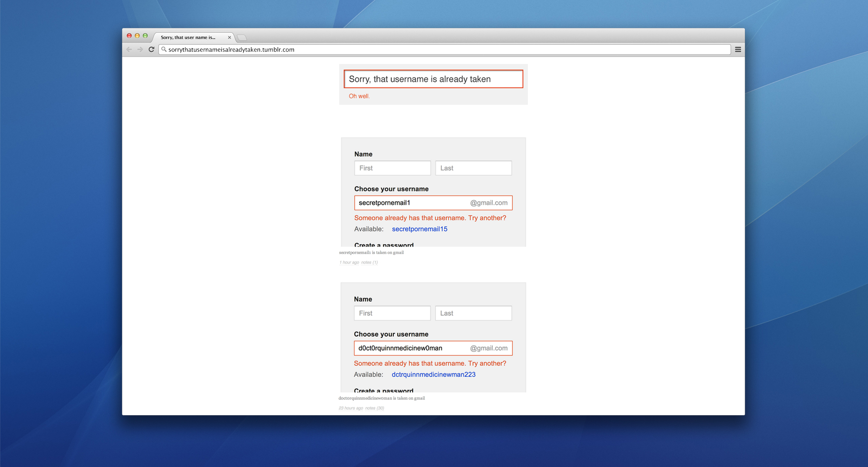
Task: Click the 'Oh well.' text
Action: (x=359, y=96)
